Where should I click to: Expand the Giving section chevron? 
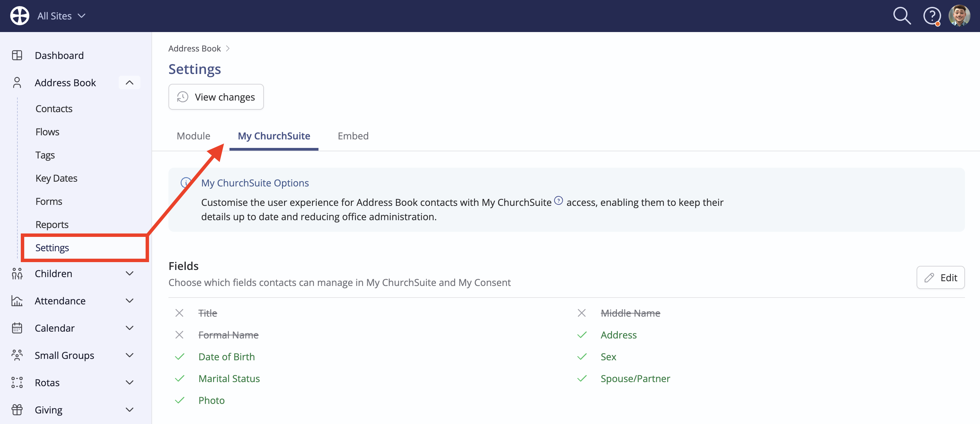point(129,410)
